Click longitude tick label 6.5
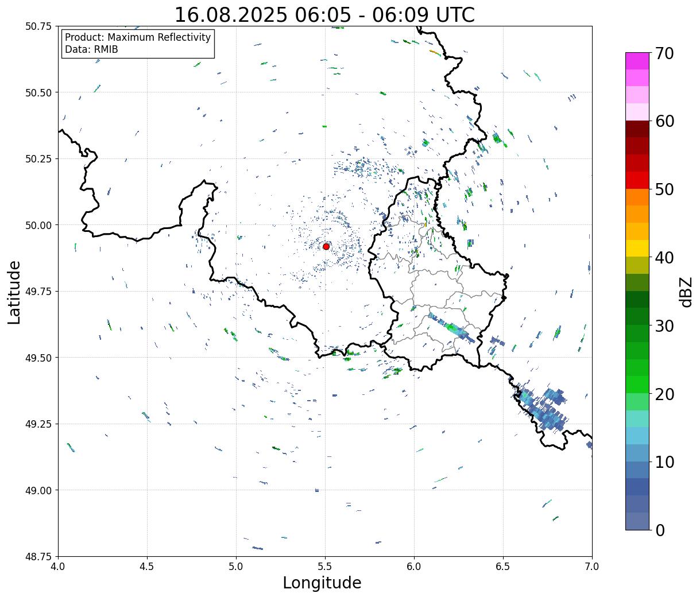The width and height of the screenshot is (700, 597). click(x=503, y=567)
